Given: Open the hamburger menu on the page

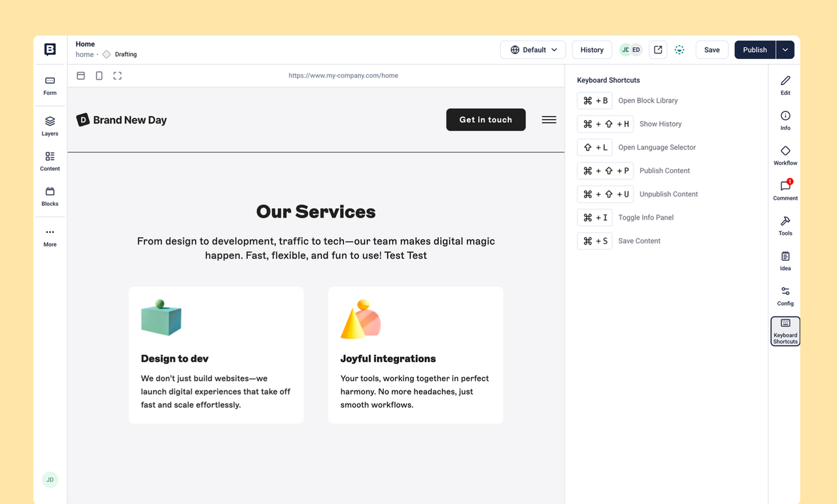Looking at the screenshot, I should [x=549, y=120].
